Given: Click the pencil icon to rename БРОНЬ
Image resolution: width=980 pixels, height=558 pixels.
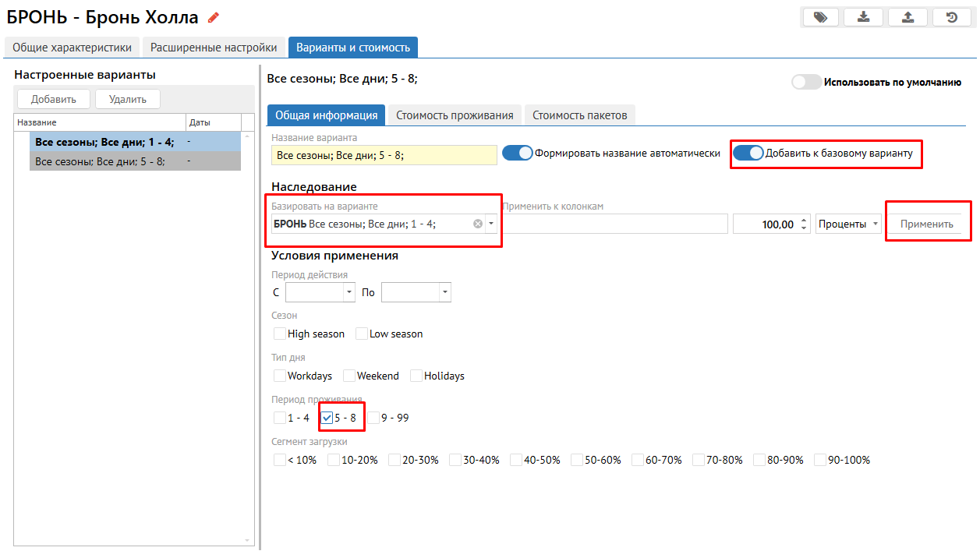Looking at the screenshot, I should [214, 18].
